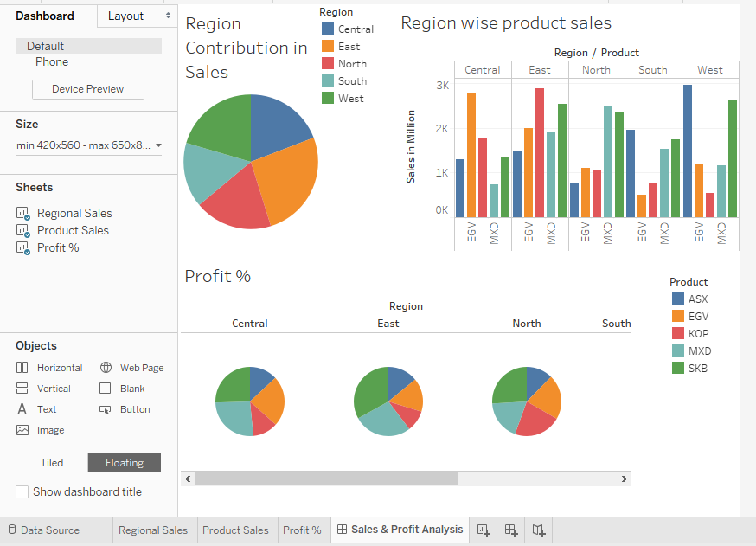
Task: Click the KOP color swatch in Product legend
Action: 678,333
